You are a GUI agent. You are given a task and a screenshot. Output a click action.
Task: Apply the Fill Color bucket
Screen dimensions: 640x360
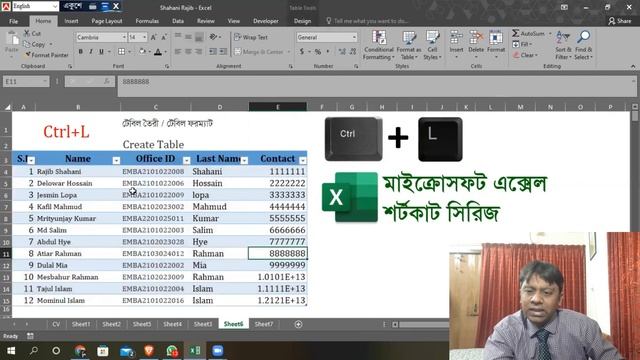[x=142, y=51]
